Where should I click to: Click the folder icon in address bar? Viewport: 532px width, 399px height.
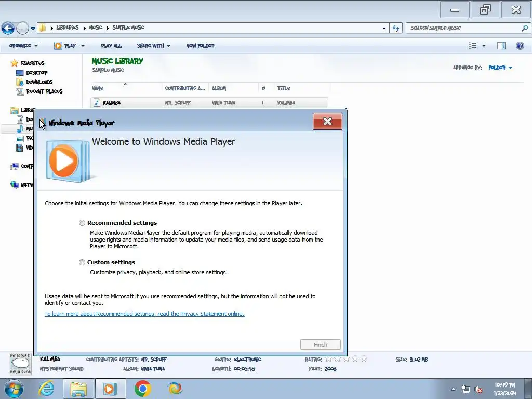42,28
